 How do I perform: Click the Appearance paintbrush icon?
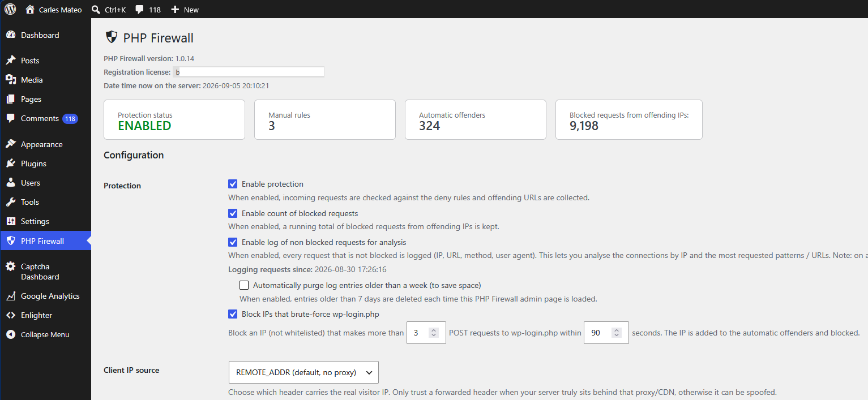point(11,144)
